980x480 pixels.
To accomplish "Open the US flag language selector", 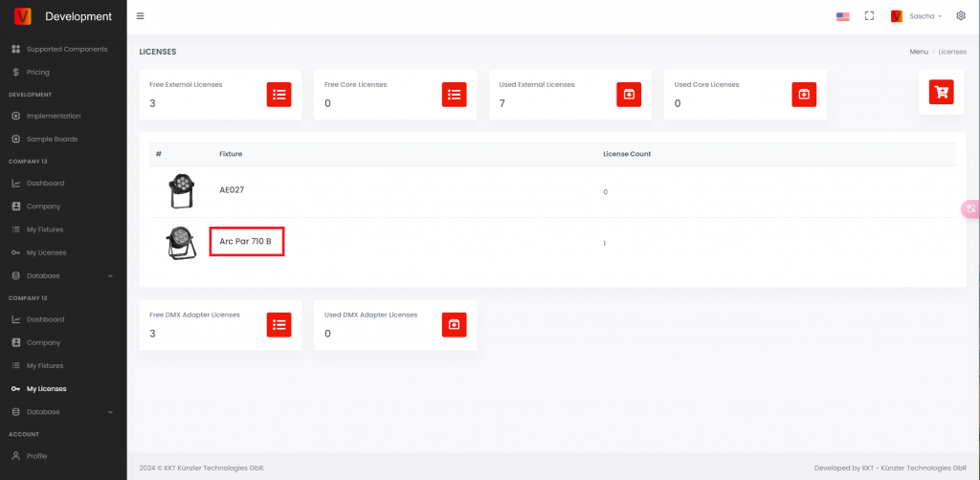I will (842, 16).
